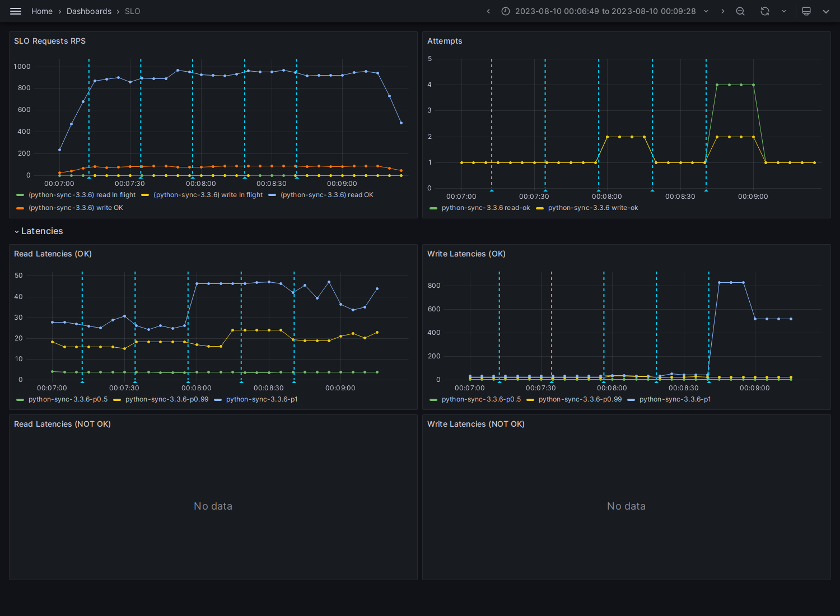
Task: Toggle p0.5 series in Read Latencies legend
Action: tap(68, 399)
